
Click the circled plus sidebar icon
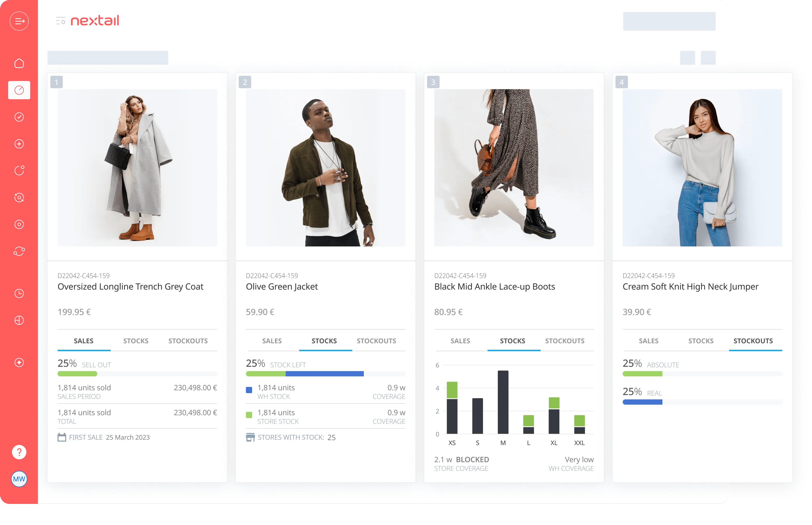click(x=19, y=144)
